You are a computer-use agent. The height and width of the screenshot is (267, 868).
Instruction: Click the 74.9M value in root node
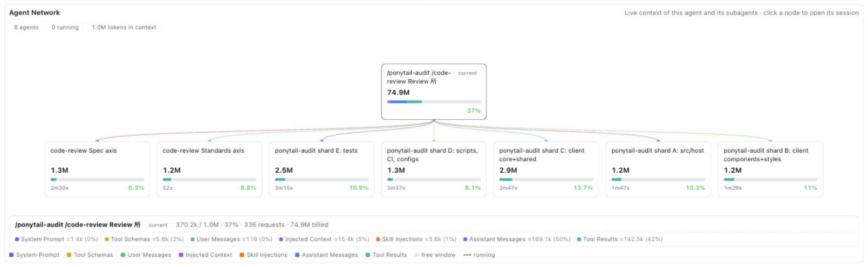tap(398, 92)
